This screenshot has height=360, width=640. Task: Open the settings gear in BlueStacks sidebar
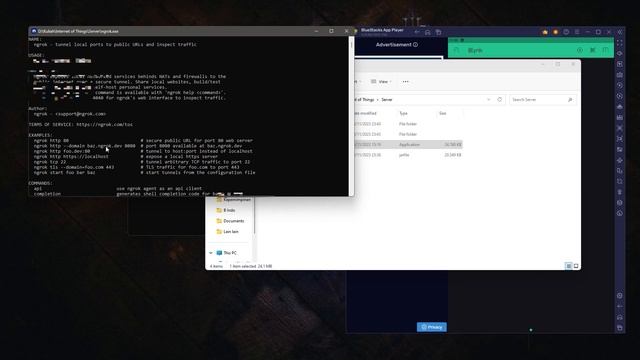(x=620, y=296)
